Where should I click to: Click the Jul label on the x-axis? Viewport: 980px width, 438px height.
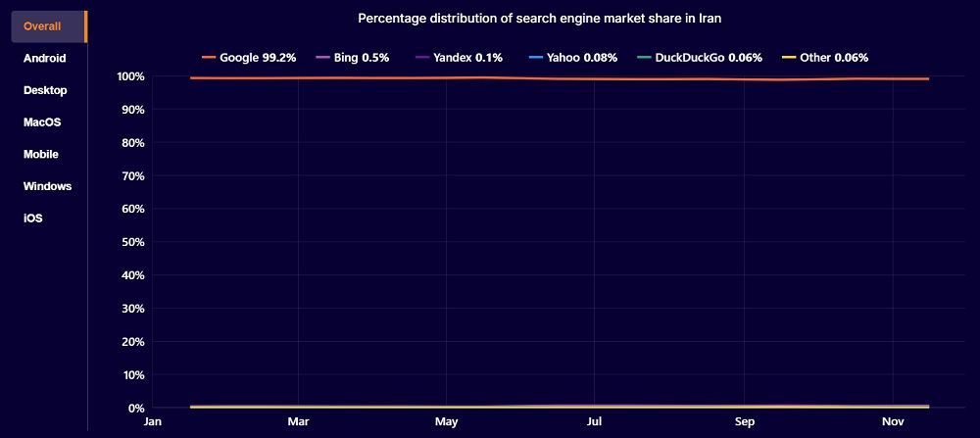(x=595, y=422)
